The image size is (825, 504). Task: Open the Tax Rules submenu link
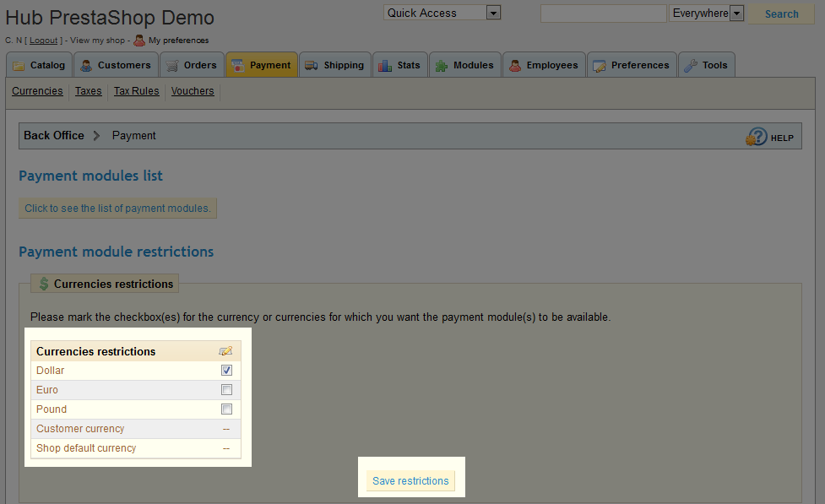[136, 91]
